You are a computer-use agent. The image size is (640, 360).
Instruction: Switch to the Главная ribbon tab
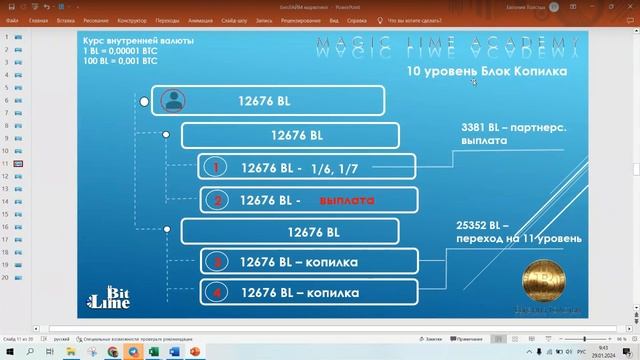tap(38, 20)
